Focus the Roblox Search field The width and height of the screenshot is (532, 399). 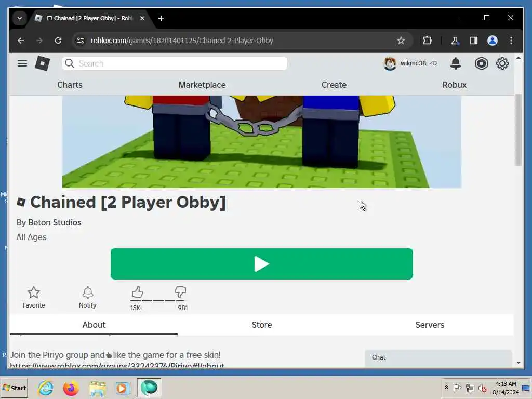(175, 63)
